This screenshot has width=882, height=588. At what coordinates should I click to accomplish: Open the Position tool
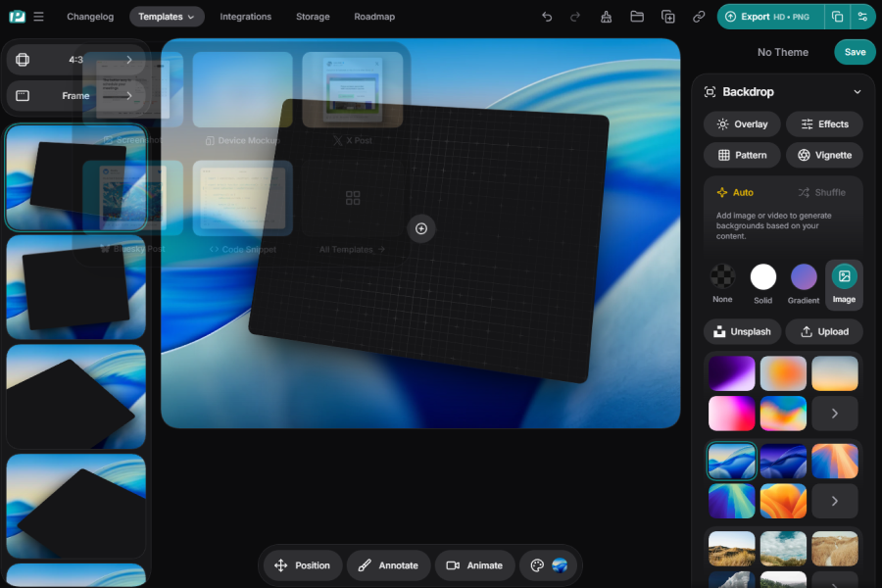[x=302, y=565]
